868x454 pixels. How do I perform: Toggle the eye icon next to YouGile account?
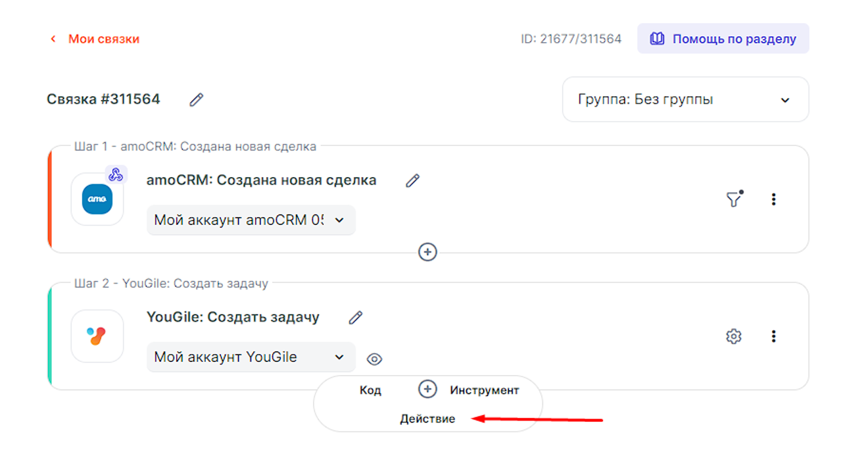coord(374,359)
